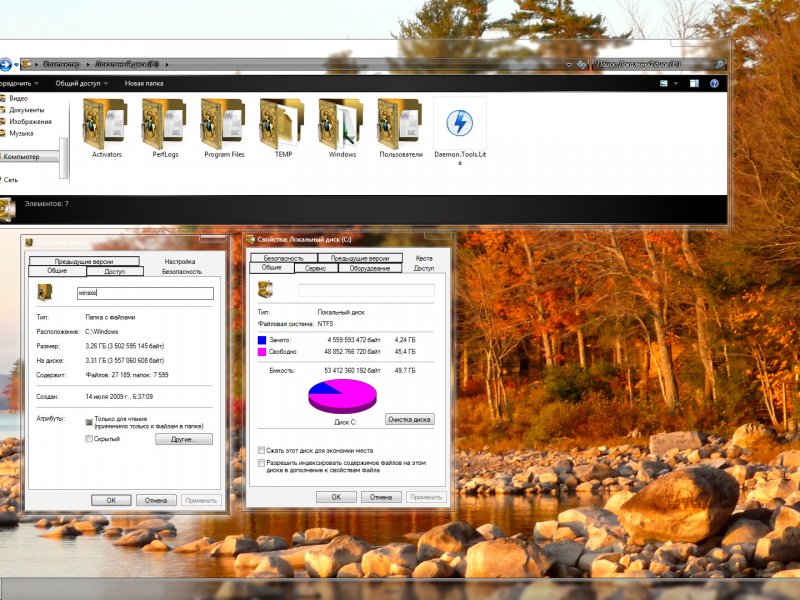Image resolution: width=800 pixels, height=600 pixels.
Task: Expand the address bar history dropdown
Action: pos(569,65)
